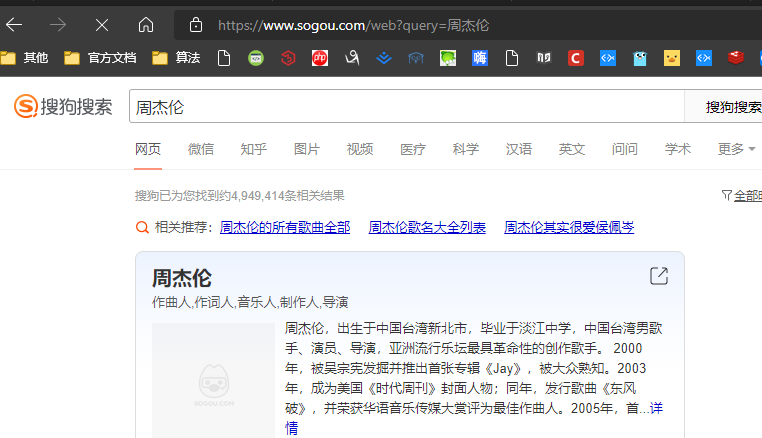762x438 pixels.
Task: Open the red C CSDN bookmark
Action: (576, 58)
